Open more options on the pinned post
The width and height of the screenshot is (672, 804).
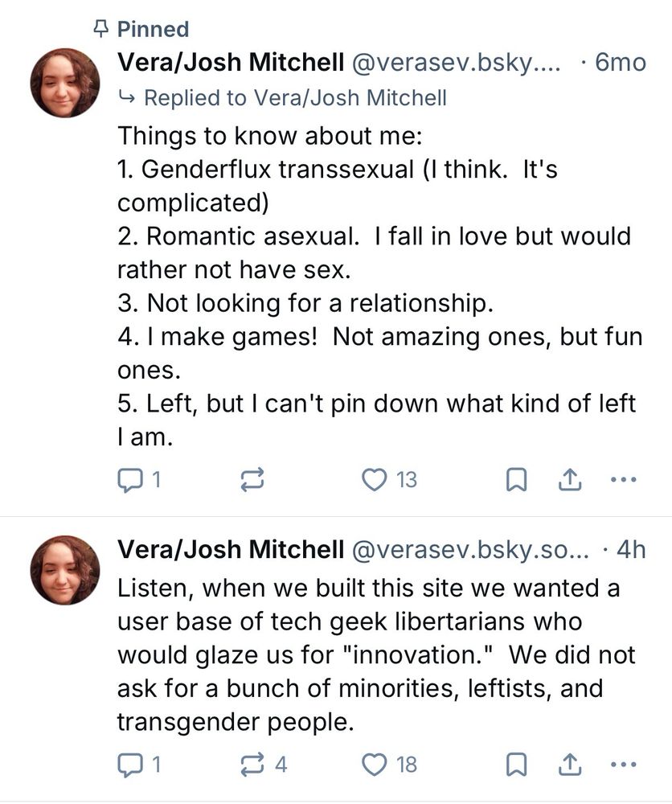tap(623, 480)
